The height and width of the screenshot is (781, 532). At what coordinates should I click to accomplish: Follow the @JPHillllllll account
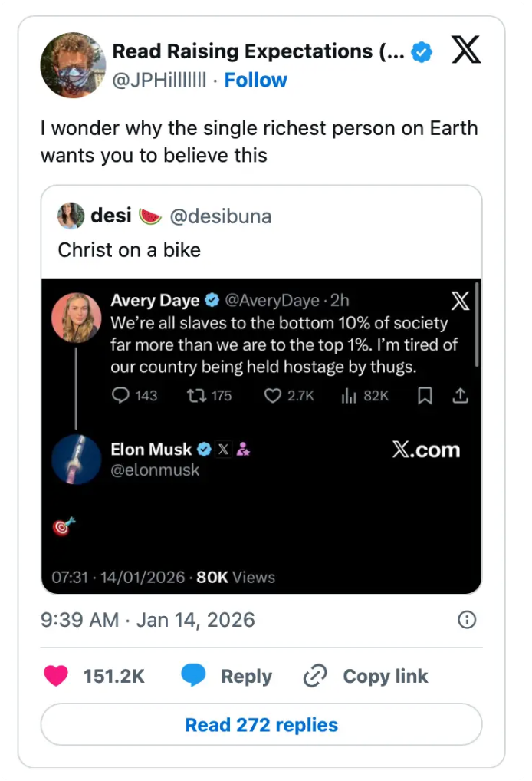click(x=255, y=80)
